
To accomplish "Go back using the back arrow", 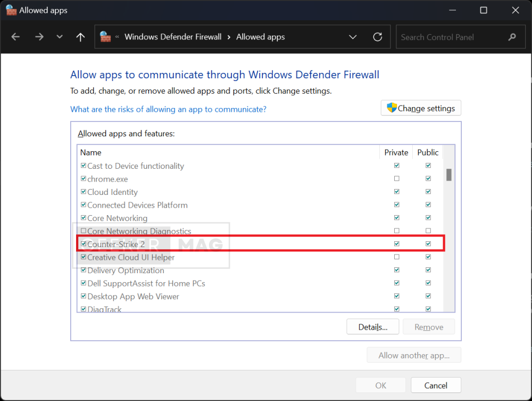I will coord(15,37).
